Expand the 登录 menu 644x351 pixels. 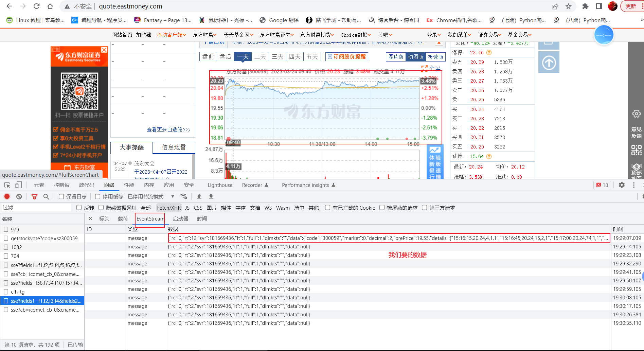(434, 35)
